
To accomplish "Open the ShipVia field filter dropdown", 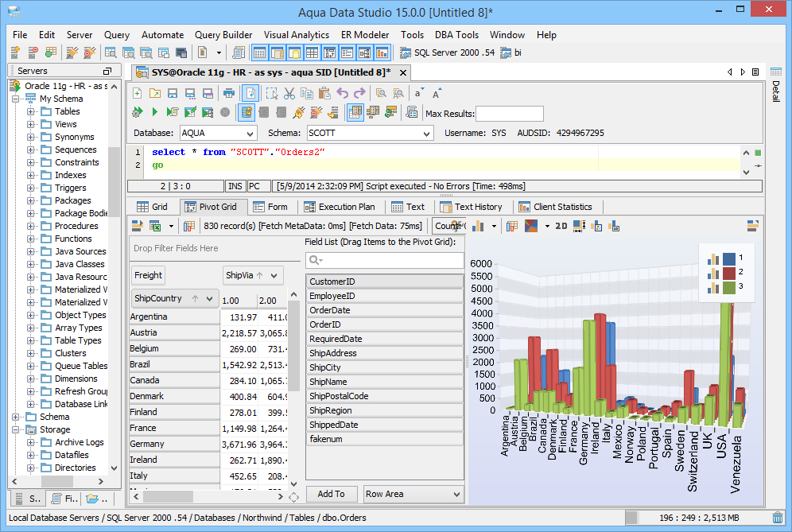I will point(274,275).
